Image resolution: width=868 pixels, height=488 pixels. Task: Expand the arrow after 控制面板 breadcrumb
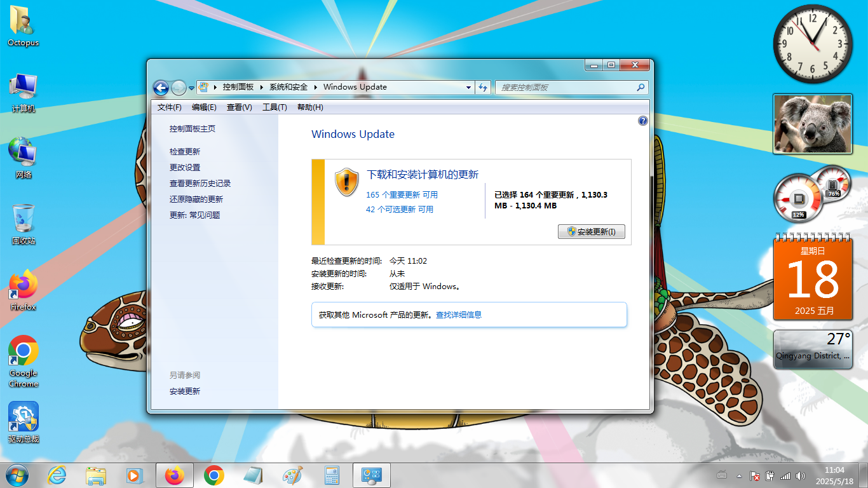[x=261, y=87]
